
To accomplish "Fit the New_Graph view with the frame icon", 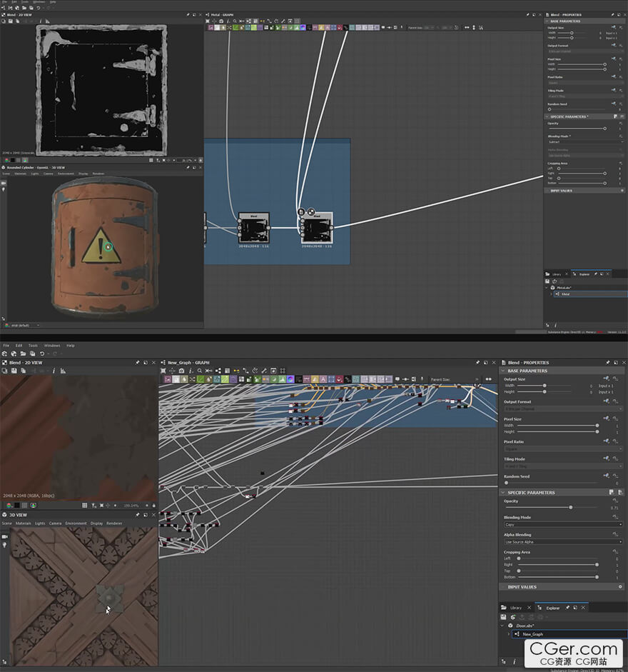I will [x=163, y=371].
